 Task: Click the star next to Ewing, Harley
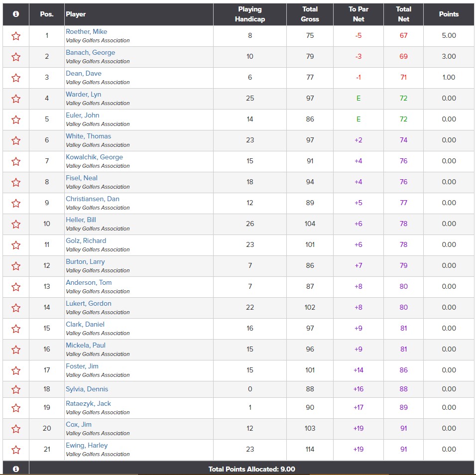pyautogui.click(x=16, y=450)
